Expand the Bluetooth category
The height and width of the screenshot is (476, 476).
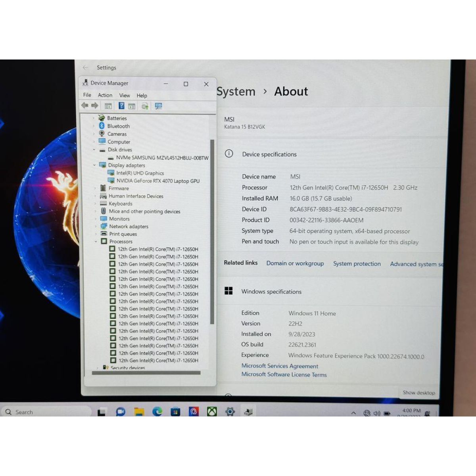click(x=94, y=126)
